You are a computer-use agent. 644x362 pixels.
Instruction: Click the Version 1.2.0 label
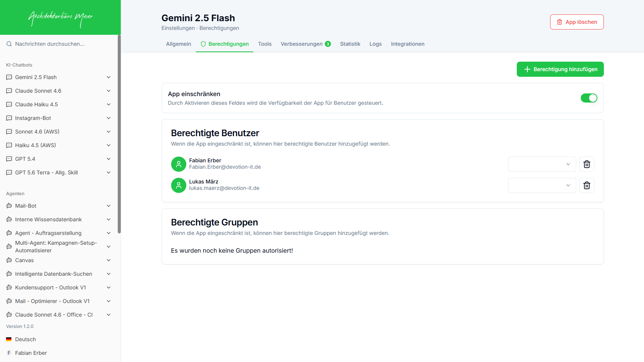(20, 326)
